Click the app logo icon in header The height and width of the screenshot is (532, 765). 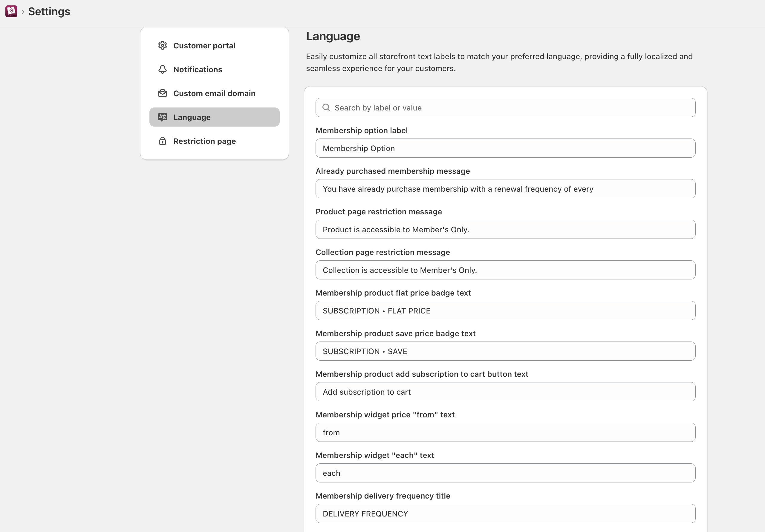coord(11,11)
